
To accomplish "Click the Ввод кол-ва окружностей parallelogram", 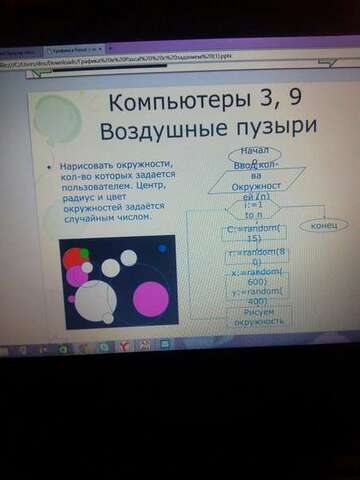I will click(x=257, y=180).
